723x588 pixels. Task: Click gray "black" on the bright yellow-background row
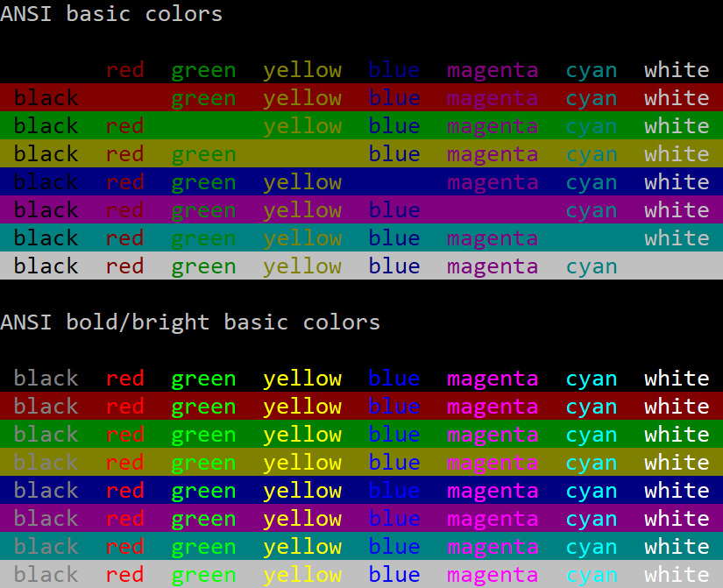(x=46, y=463)
